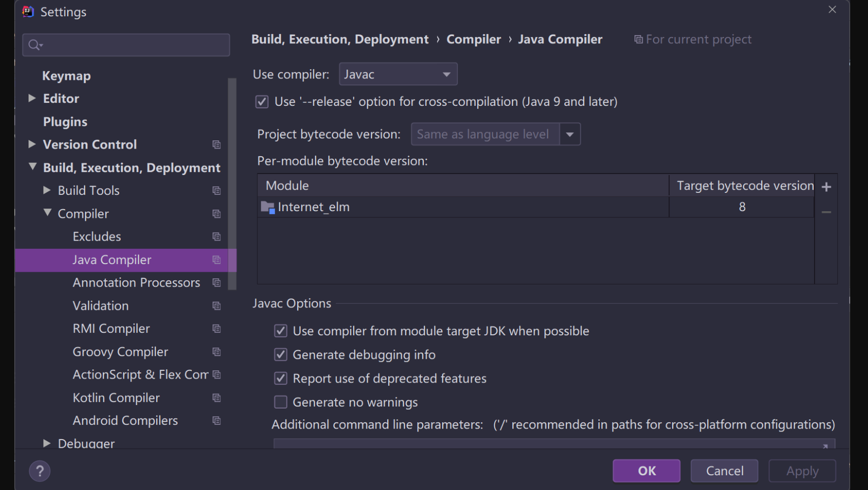Select the Internet_elm module row
The image size is (868, 490).
click(x=536, y=207)
